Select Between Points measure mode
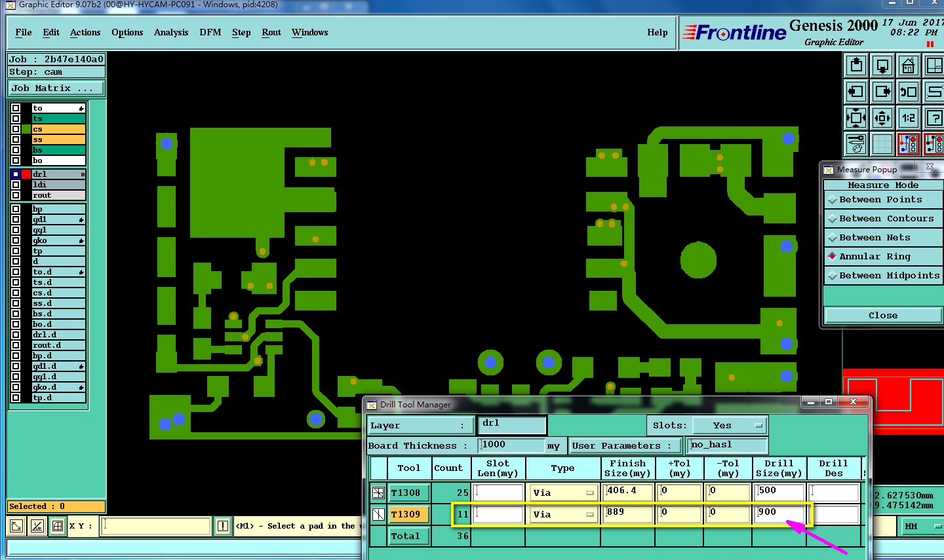 [x=883, y=200]
